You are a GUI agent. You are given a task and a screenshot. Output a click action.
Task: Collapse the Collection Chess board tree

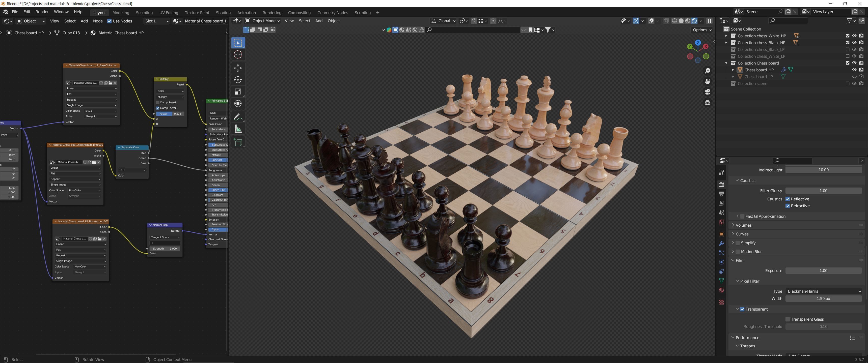click(726, 63)
